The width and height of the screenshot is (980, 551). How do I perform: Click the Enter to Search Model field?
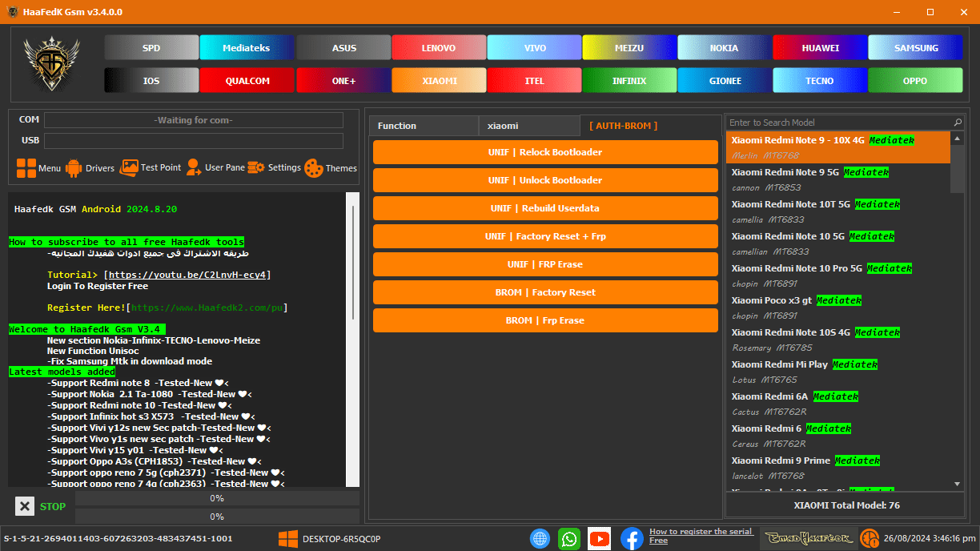click(x=839, y=123)
